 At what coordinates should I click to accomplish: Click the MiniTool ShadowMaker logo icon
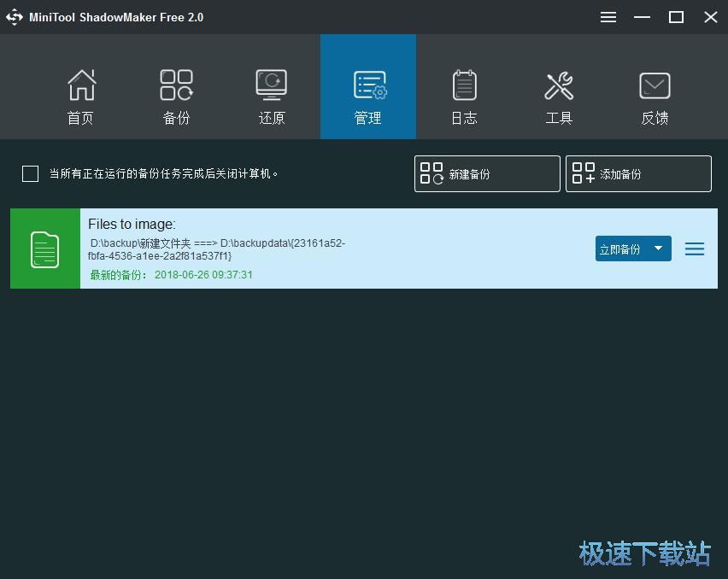click(x=15, y=17)
